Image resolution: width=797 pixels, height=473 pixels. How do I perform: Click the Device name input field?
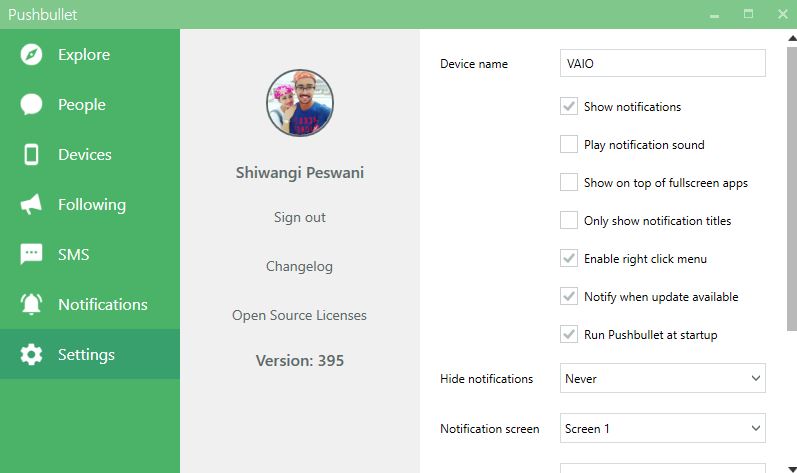point(663,63)
